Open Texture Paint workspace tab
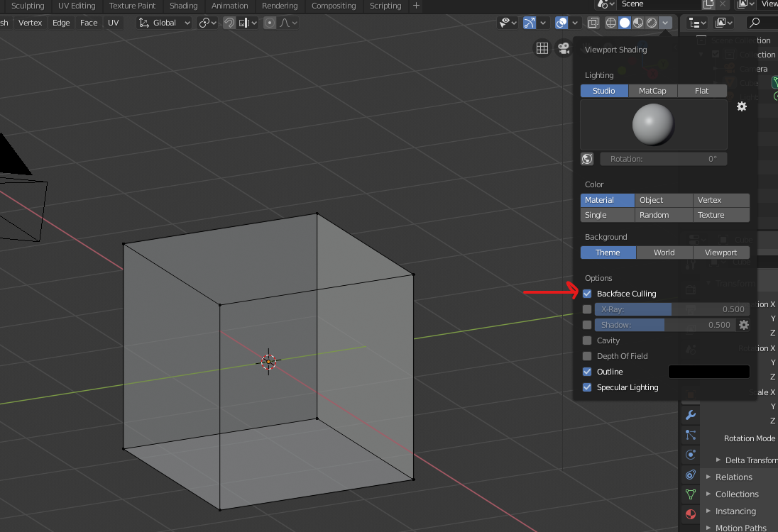 (133, 6)
